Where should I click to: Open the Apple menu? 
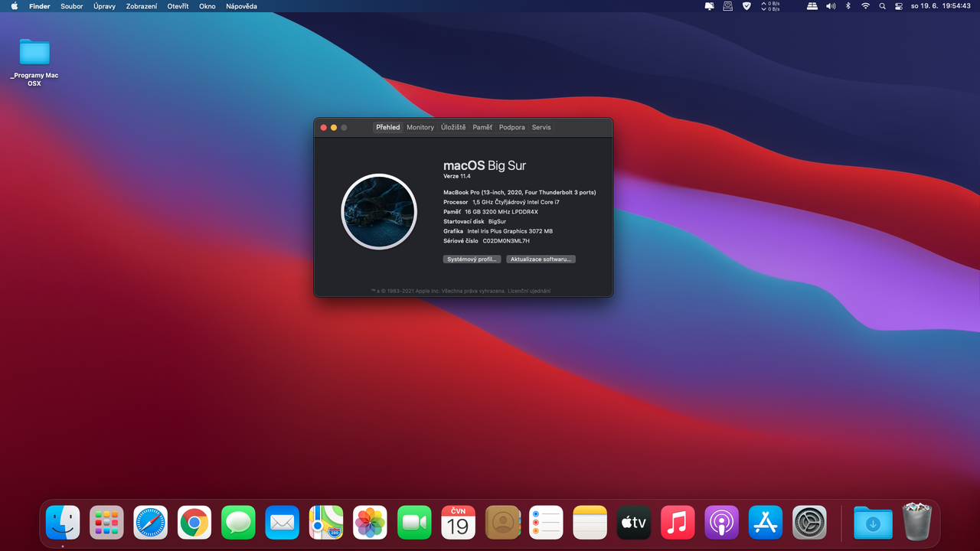(14, 6)
